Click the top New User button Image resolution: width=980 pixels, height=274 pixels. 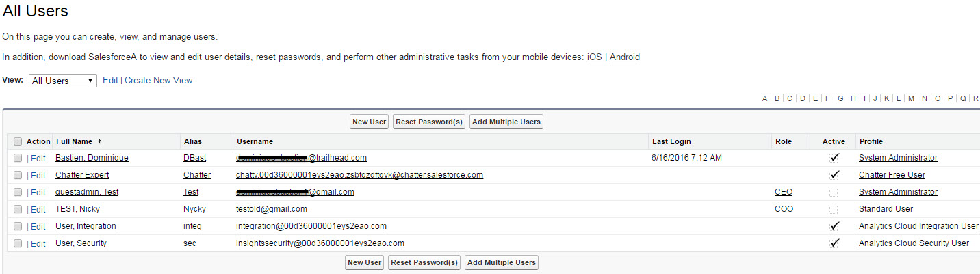pyautogui.click(x=369, y=122)
